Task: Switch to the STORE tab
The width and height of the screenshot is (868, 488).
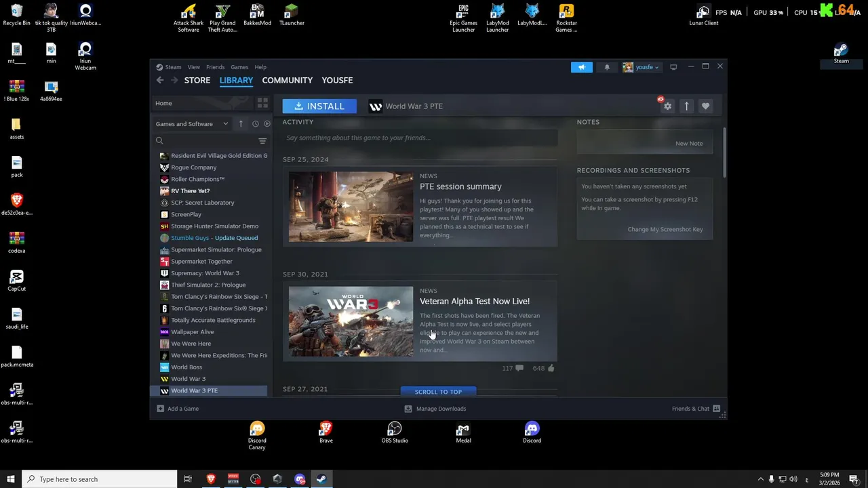Action: coord(197,80)
